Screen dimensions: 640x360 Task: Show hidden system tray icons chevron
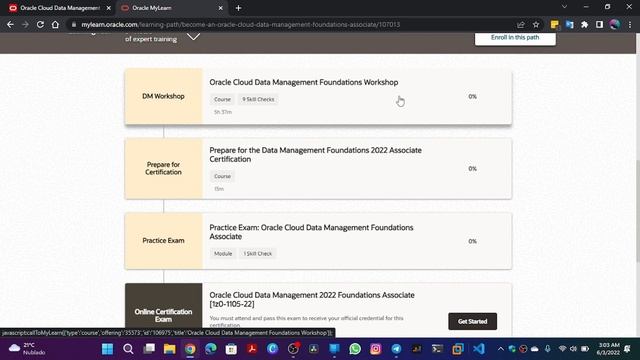[500, 349]
